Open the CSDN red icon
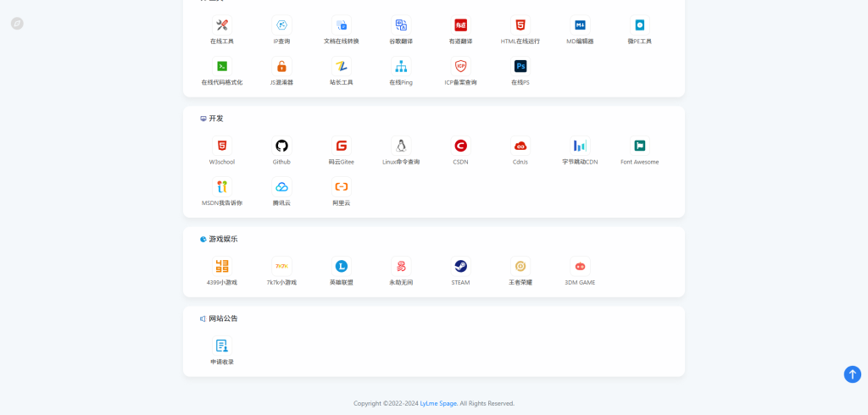The height and width of the screenshot is (415, 868). [x=460, y=146]
